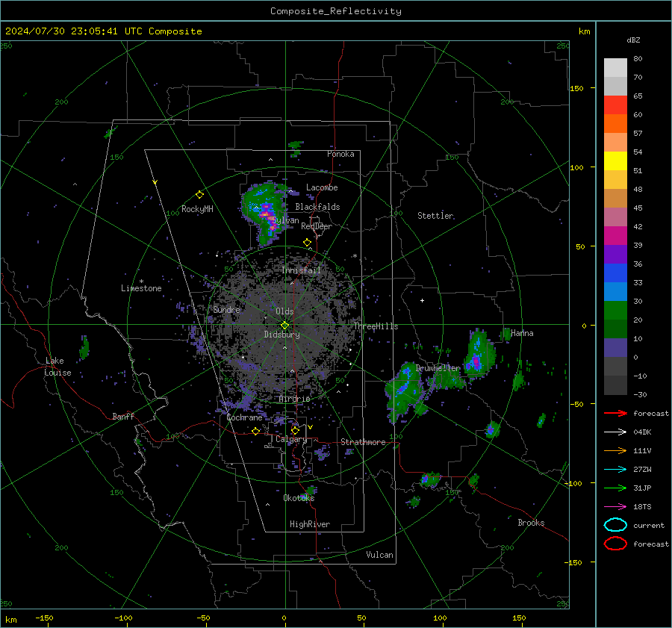Viewport: 672px width, 628px height.
Task: Click the cyan current ellipse icon
Action: 615,525
